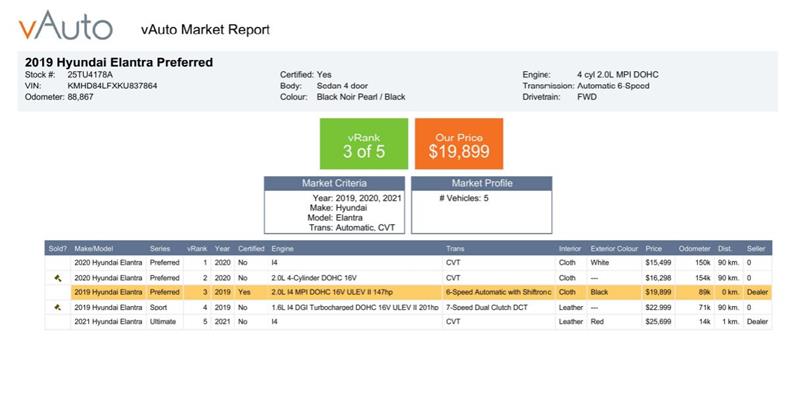Click the 'Ultimate' series cell
Image resolution: width=800 pixels, height=407 pixels.
(x=163, y=322)
